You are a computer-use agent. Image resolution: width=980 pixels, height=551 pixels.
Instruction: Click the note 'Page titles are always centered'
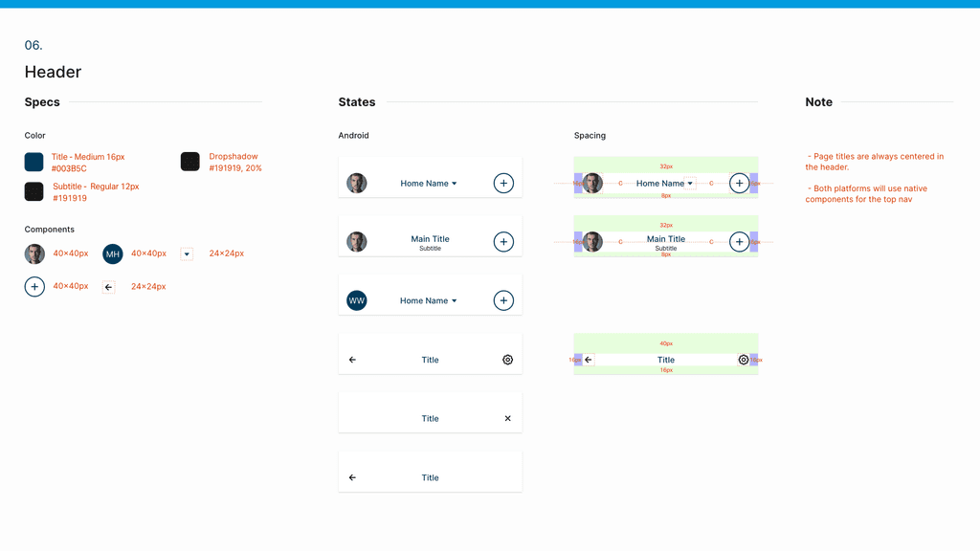[x=875, y=162]
